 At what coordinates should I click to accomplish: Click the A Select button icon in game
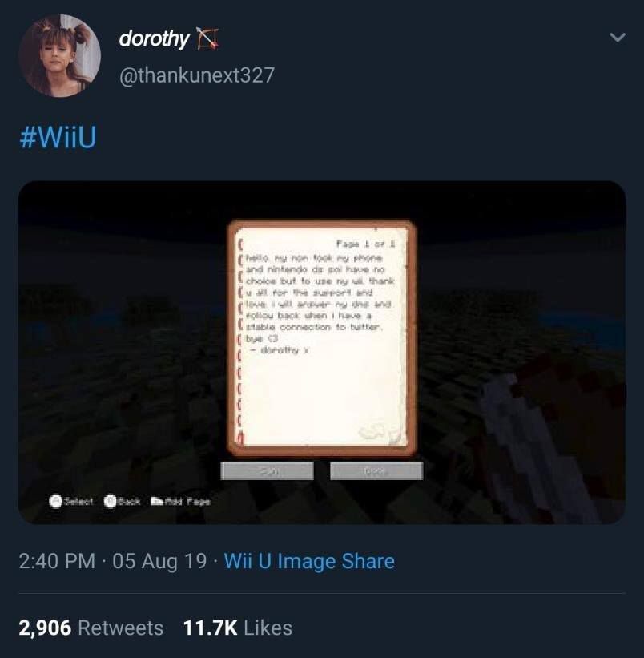pyautogui.click(x=56, y=501)
